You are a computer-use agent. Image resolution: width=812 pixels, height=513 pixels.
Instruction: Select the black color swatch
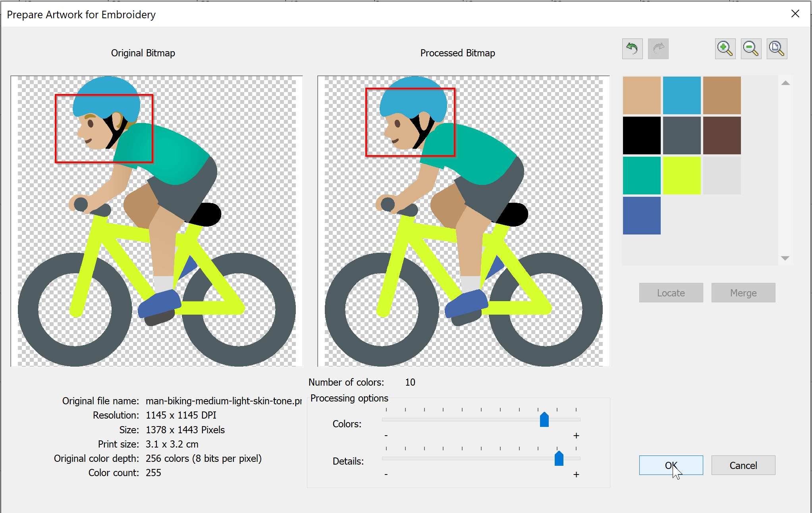[642, 135]
